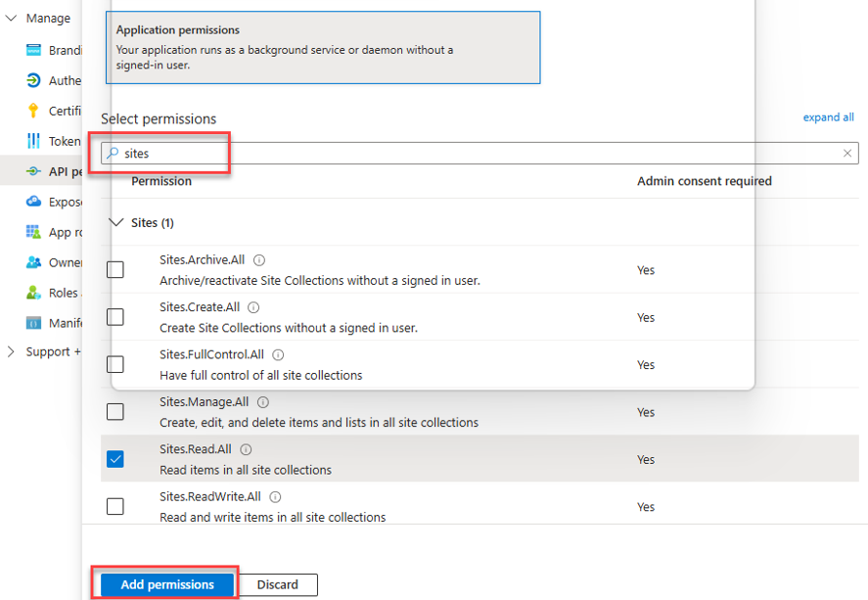This screenshot has height=600, width=868.
Task: Clear the search with the X icon
Action: [847, 154]
